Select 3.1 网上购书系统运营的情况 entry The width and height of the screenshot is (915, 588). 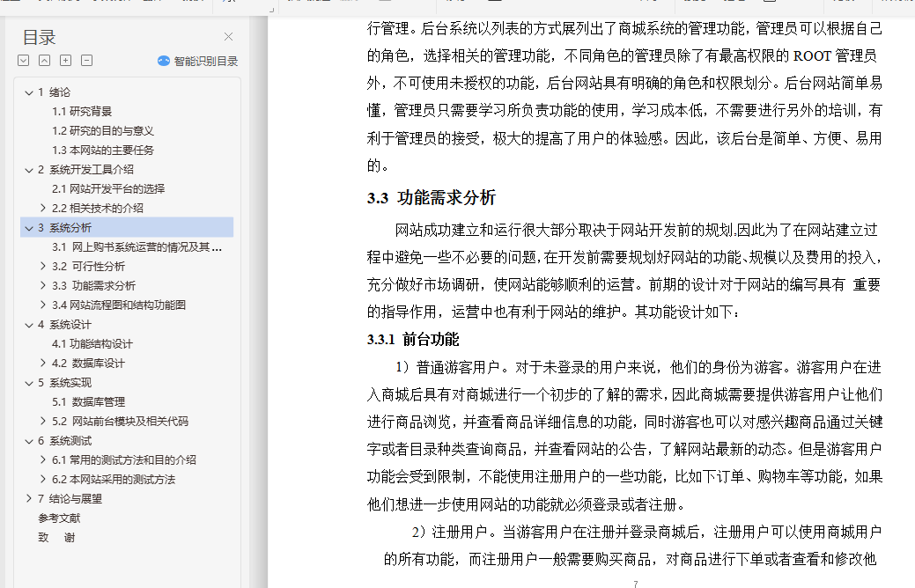pyautogui.click(x=137, y=246)
